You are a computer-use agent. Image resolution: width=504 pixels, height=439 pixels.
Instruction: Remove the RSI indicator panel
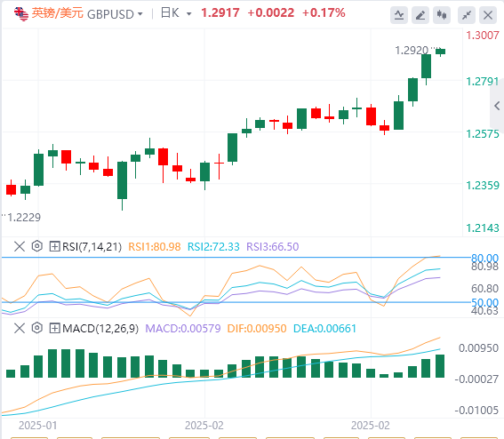point(20,246)
